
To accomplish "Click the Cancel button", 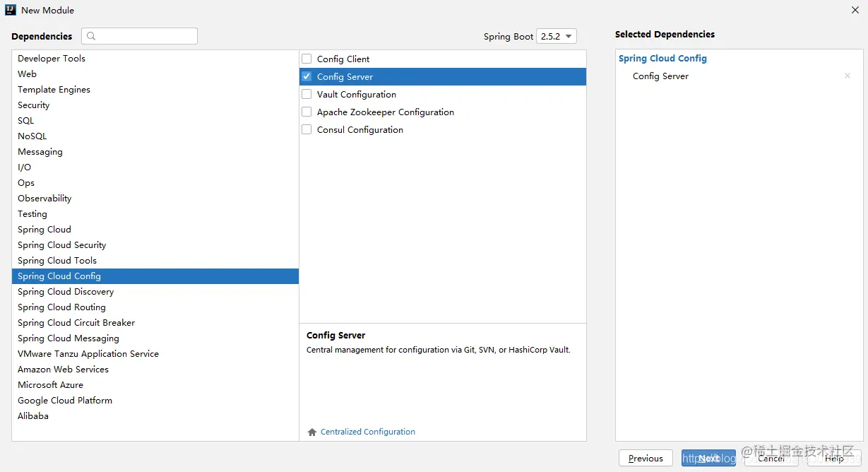I will (x=771, y=458).
